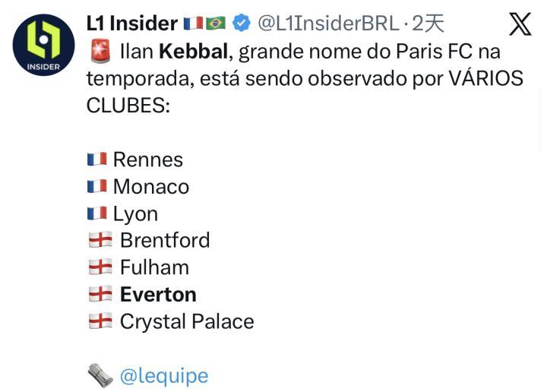Viewport: 547px width, 392px height.
Task: Click the red siren emoji
Action: 99,52
